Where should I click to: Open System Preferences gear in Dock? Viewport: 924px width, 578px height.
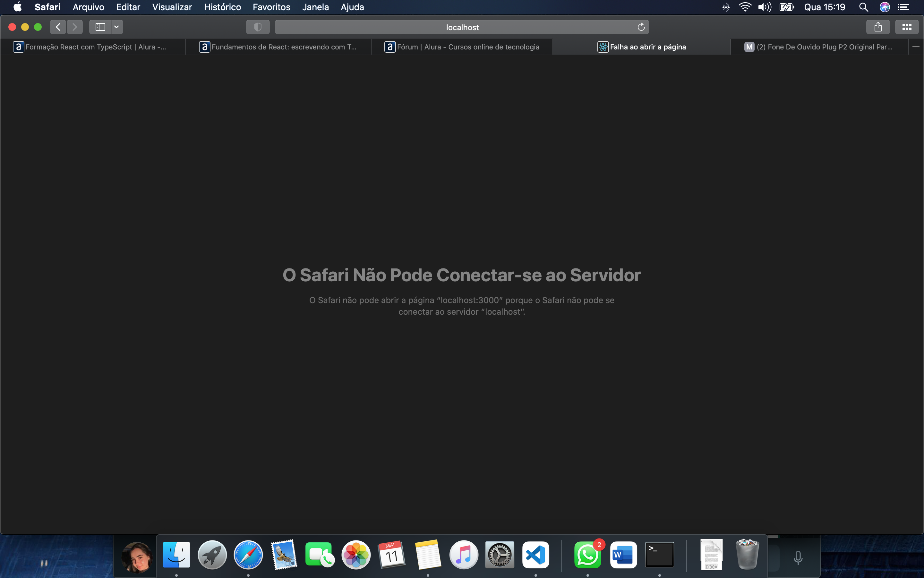click(500, 555)
